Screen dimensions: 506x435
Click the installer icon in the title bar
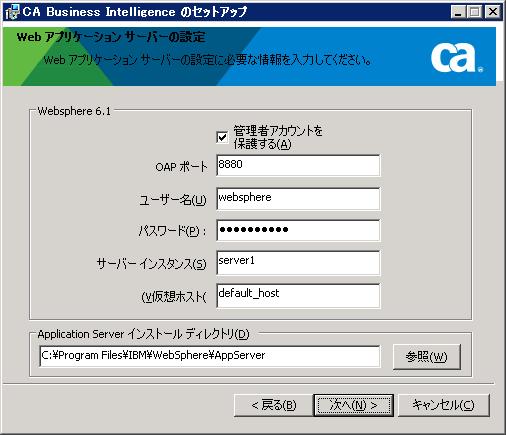pyautogui.click(x=12, y=12)
